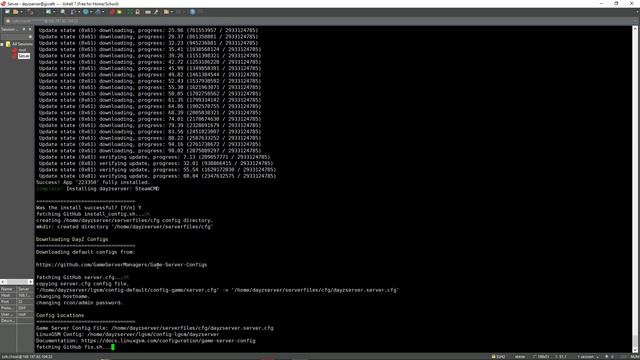Open the dropdown arrow beside the yellow folder icon

172,12
